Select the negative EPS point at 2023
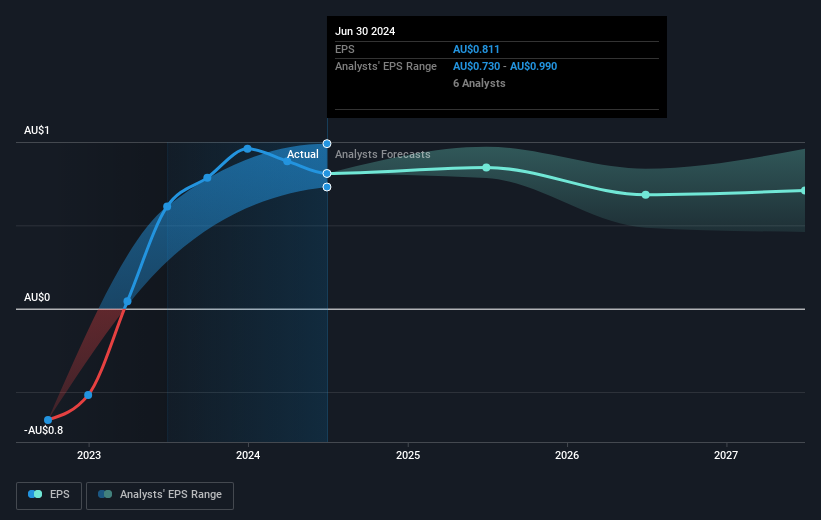This screenshot has width=821, height=520. (88, 395)
